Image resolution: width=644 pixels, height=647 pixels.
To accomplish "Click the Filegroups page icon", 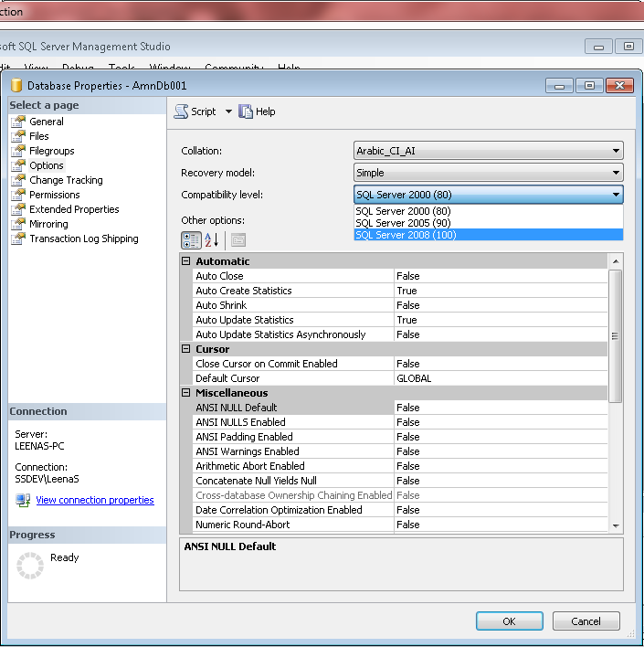I will 18,151.
